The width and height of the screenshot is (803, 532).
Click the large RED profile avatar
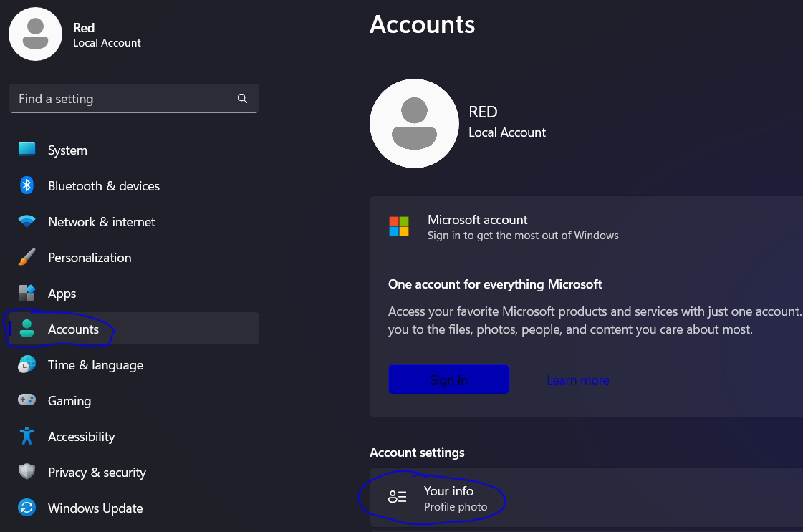pyautogui.click(x=414, y=124)
